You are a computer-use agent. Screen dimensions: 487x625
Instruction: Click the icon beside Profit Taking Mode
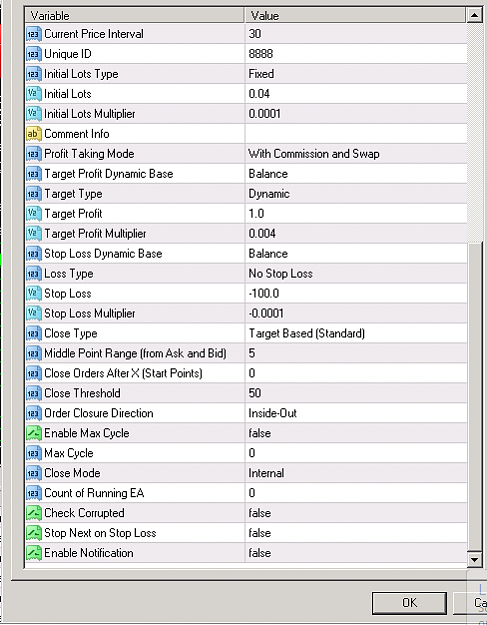tap(34, 154)
